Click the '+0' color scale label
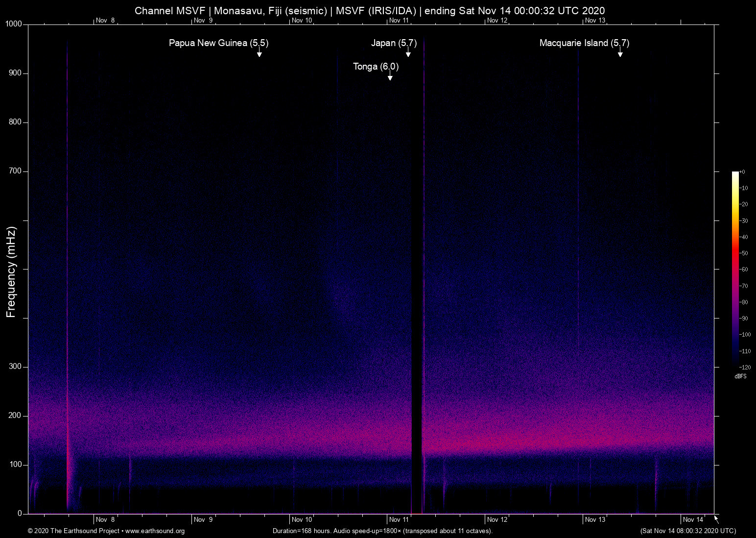This screenshot has width=756, height=538. tap(742, 172)
